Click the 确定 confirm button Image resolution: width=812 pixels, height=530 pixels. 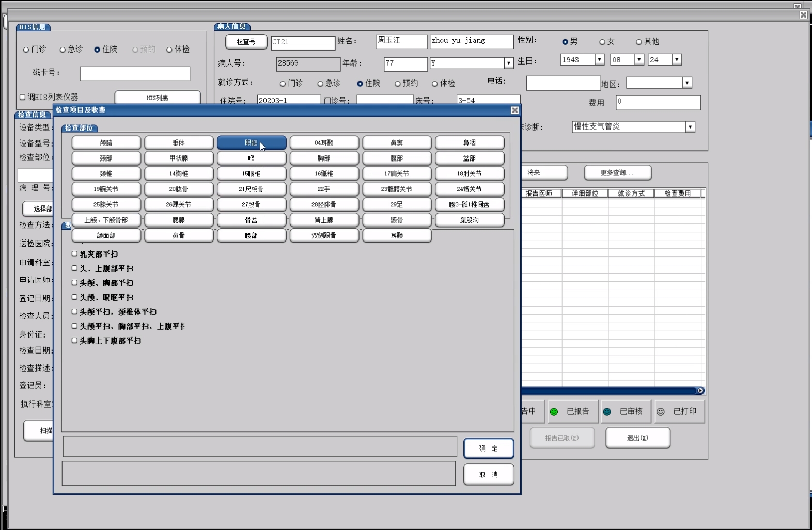[489, 448]
